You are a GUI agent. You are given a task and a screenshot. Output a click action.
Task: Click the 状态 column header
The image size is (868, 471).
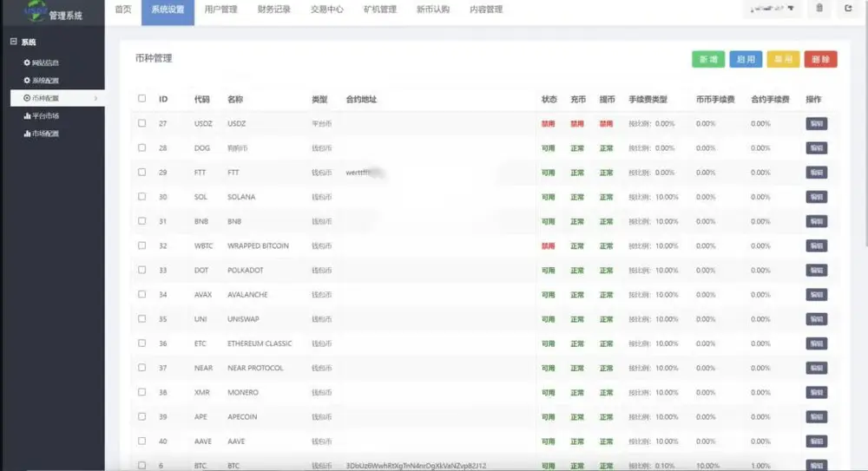click(x=549, y=99)
